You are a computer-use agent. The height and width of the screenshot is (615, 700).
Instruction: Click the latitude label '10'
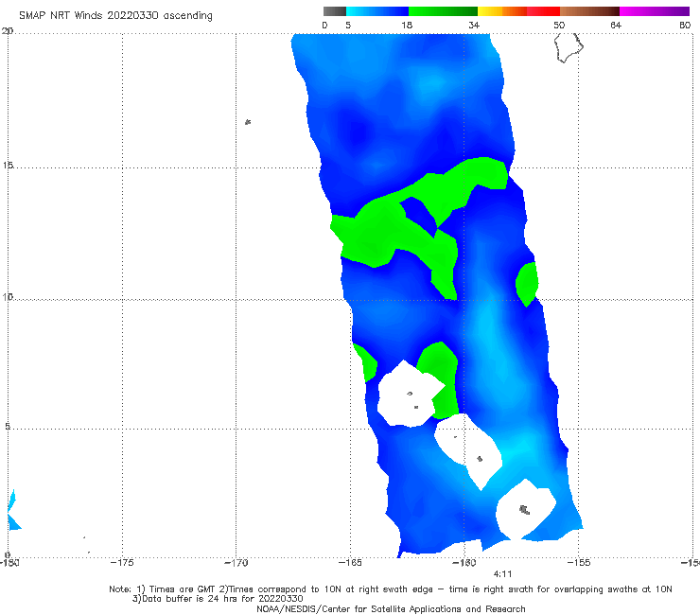8,296
